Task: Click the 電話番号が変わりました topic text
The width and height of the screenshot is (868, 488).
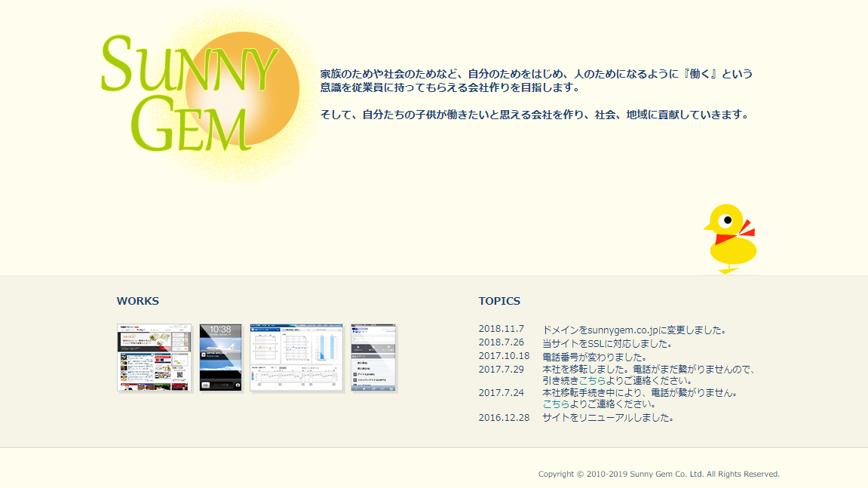Action: 594,356
